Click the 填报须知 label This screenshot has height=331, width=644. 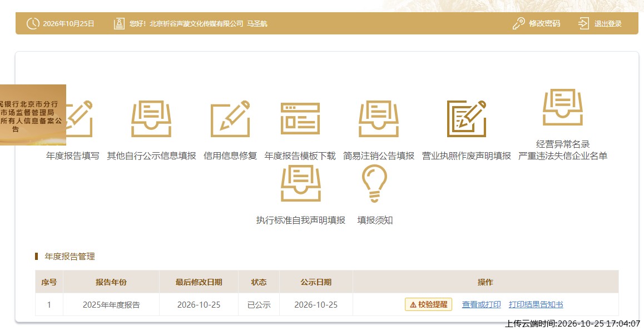coord(375,220)
